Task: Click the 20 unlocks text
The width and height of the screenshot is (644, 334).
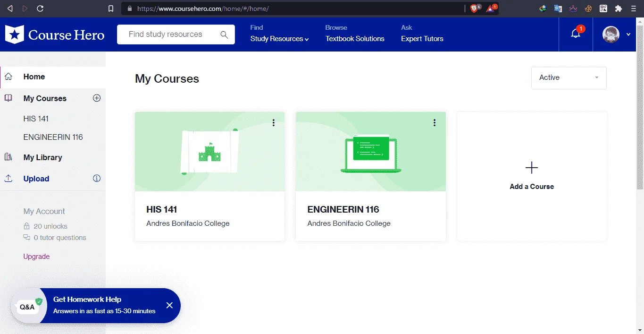Action: click(x=50, y=226)
